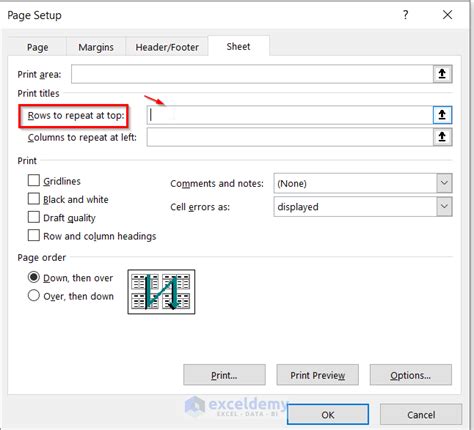The image size is (474, 430).
Task: Click the Print area range selector icon
Action: click(442, 74)
